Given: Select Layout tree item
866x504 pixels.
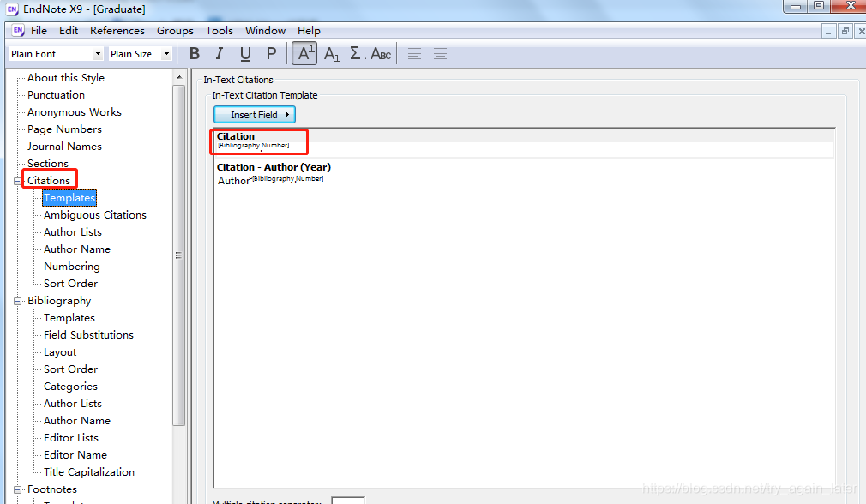Looking at the screenshot, I should (x=60, y=352).
